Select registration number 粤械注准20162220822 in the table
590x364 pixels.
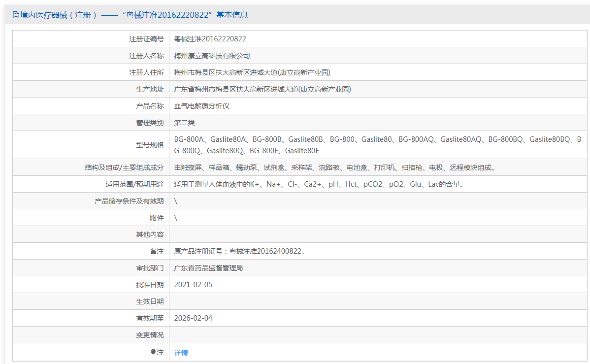[x=210, y=39]
